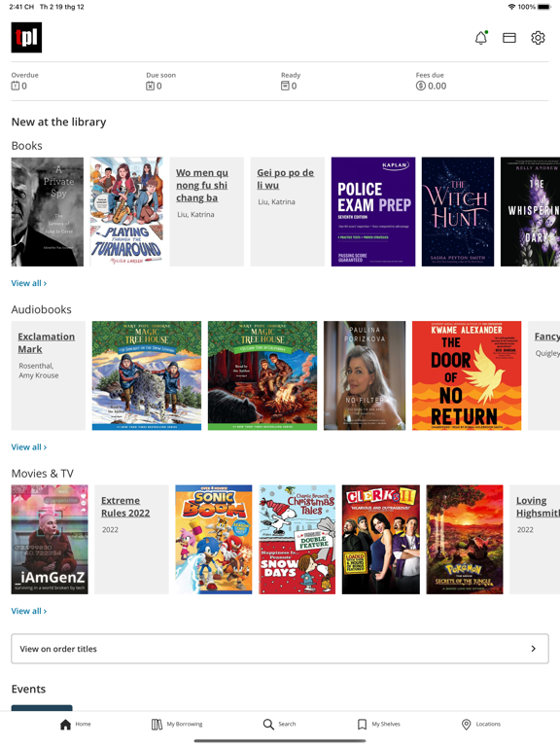Tap the Events heading
The height and width of the screenshot is (747, 560).
28,689
